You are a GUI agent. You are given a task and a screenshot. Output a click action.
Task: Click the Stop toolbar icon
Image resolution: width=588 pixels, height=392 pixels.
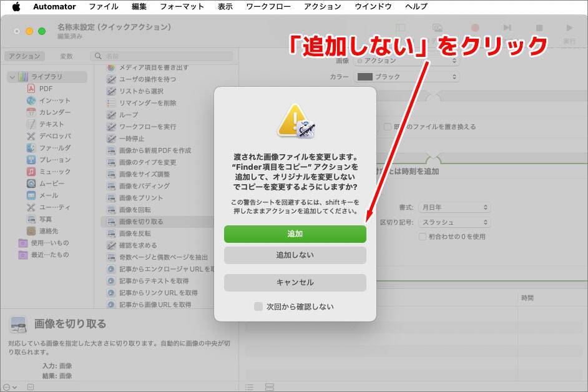tap(539, 27)
